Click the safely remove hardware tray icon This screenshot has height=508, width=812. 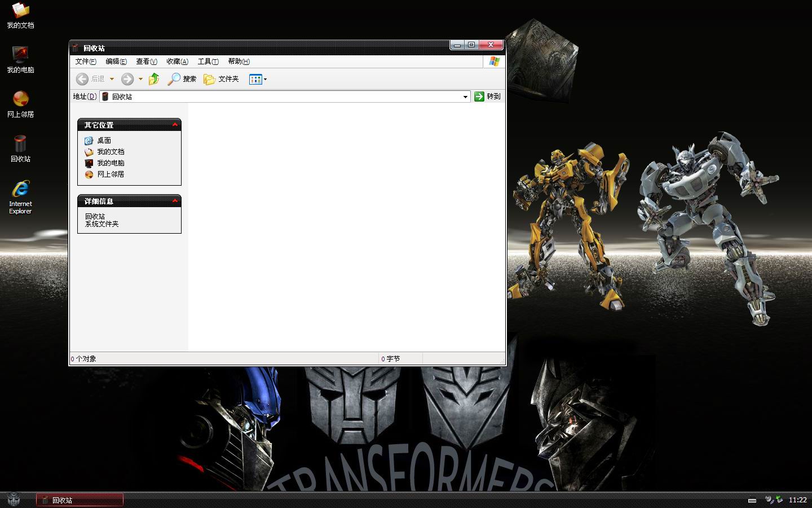click(x=779, y=500)
